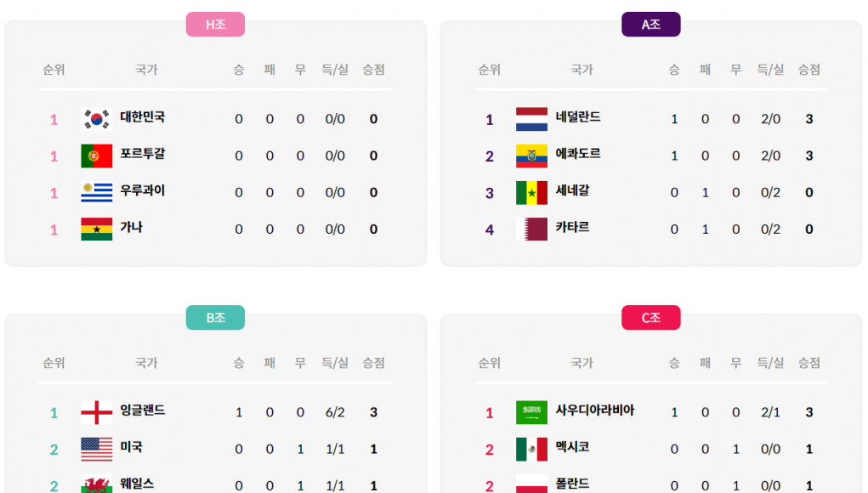868x493 pixels.
Task: Select the pink H조 group tab
Action: [215, 25]
